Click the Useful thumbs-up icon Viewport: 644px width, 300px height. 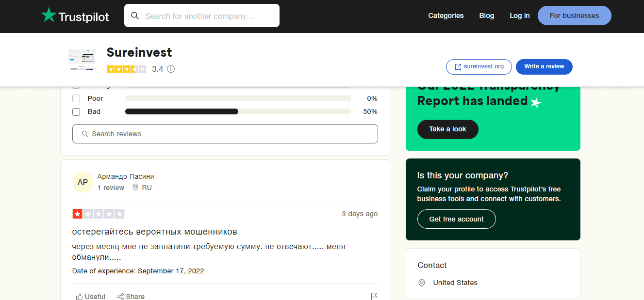pos(80,296)
